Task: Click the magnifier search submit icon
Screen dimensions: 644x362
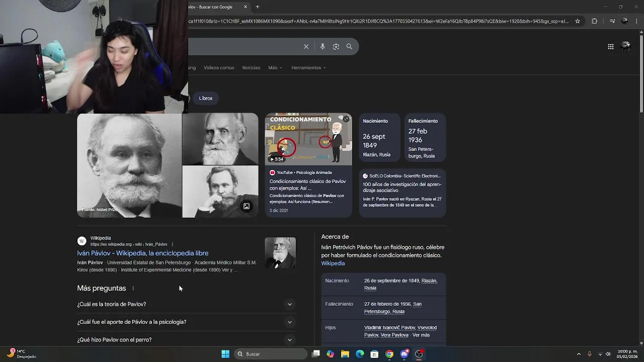Action: (349, 47)
